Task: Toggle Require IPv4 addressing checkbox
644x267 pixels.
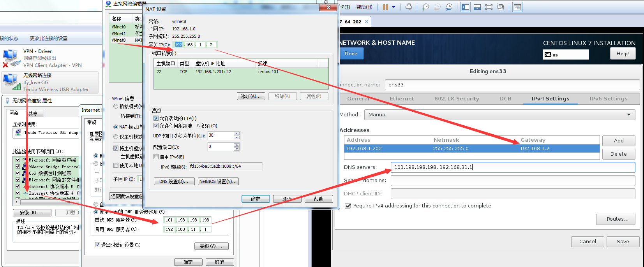Action: point(348,206)
